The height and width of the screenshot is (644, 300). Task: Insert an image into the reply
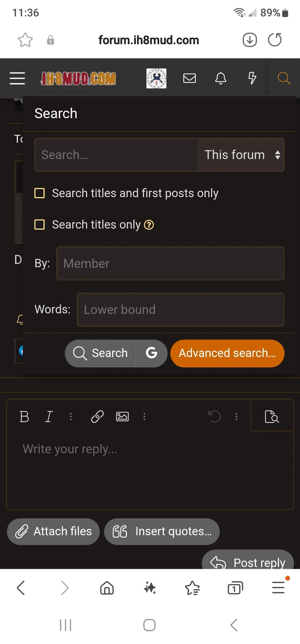[x=122, y=417]
